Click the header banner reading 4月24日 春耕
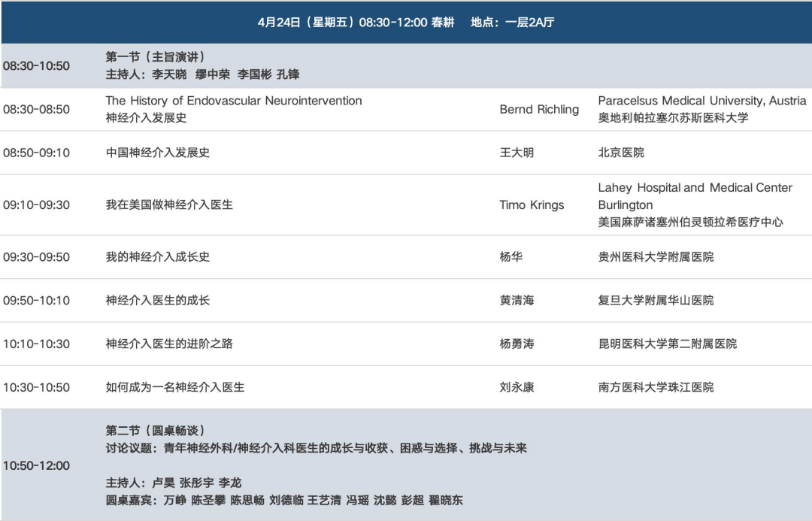 point(406,23)
